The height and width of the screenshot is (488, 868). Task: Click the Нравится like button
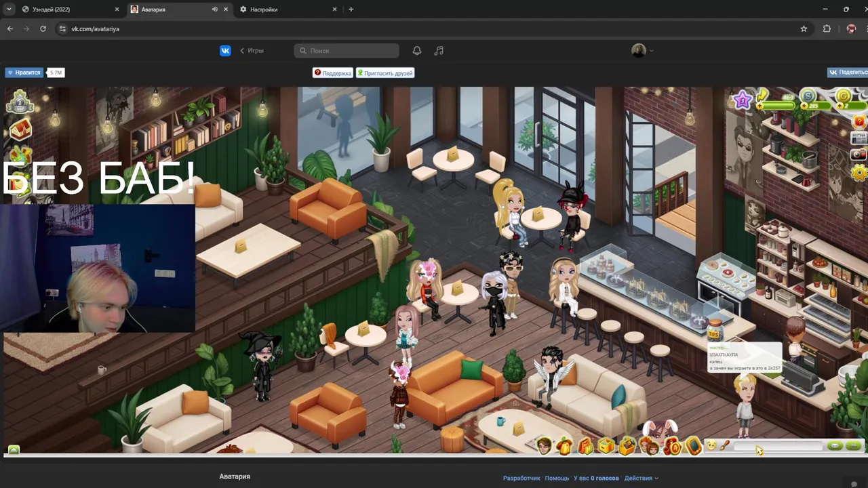[24, 73]
